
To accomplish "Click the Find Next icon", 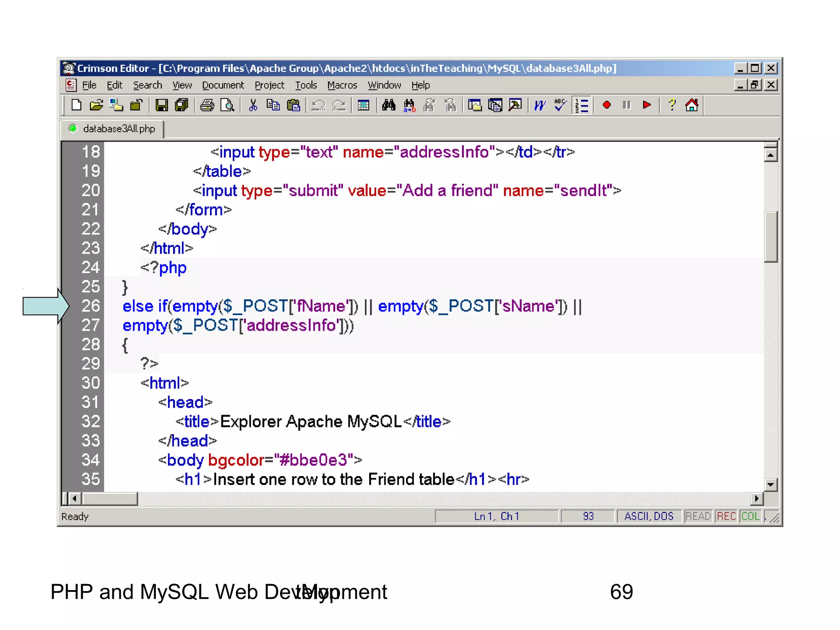I will pos(429,105).
